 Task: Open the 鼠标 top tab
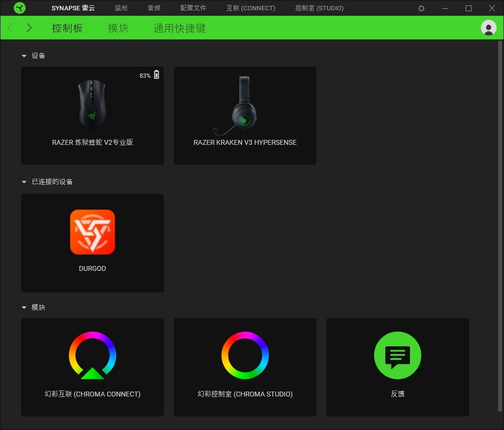pyautogui.click(x=121, y=8)
